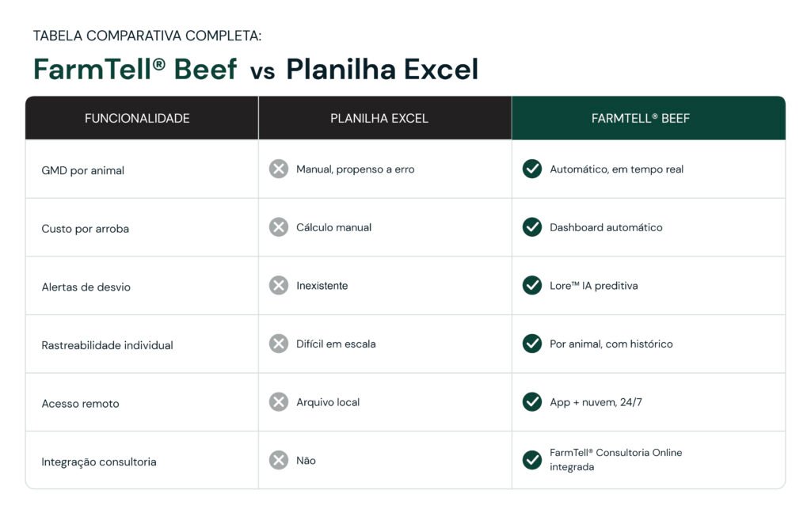
Task: Click the GMD por animal row label
Action: (82, 171)
